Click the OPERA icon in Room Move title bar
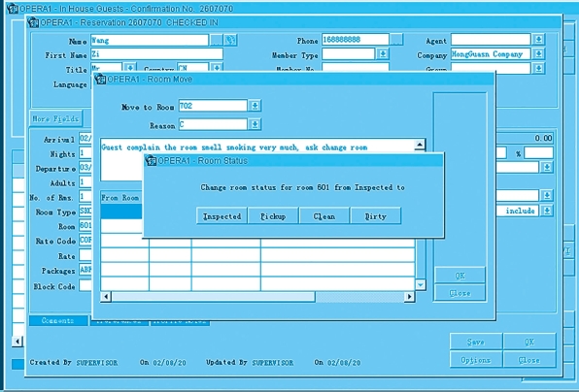 pyautogui.click(x=100, y=80)
